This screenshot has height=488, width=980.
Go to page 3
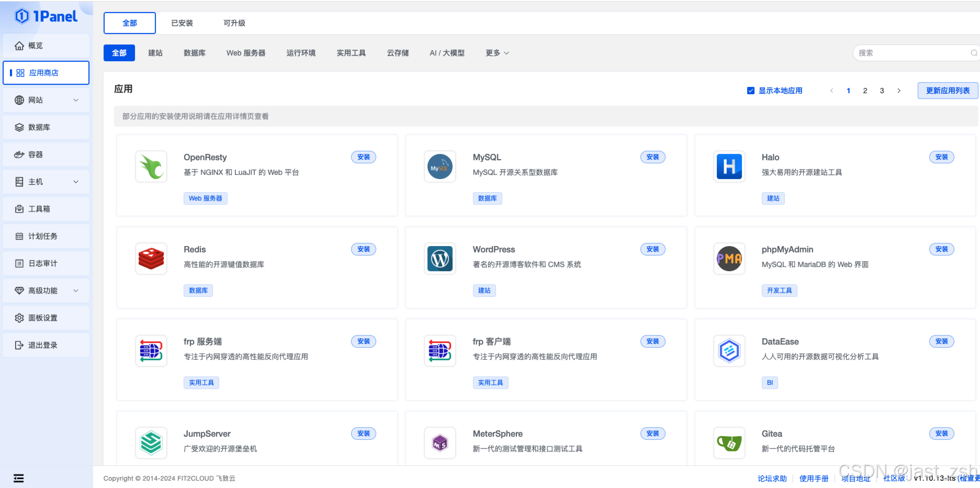pos(882,91)
